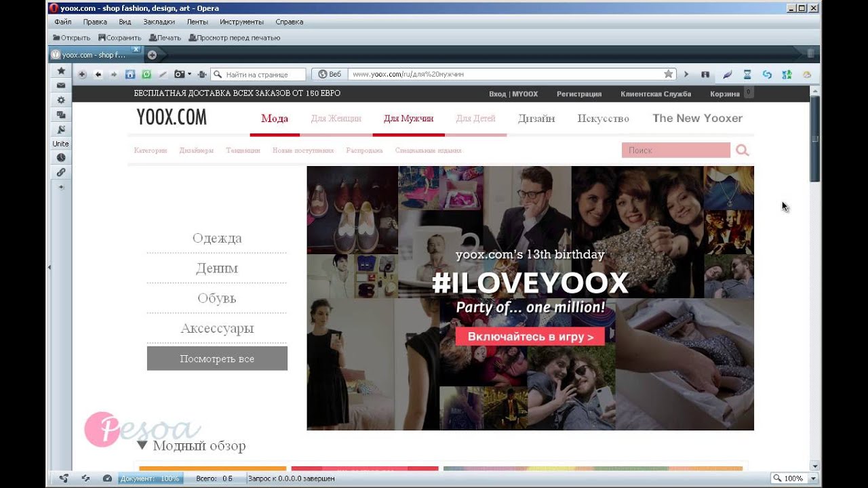868x488 pixels.
Task: Select the Для Женщин navigation tab
Action: pyautogui.click(x=336, y=119)
